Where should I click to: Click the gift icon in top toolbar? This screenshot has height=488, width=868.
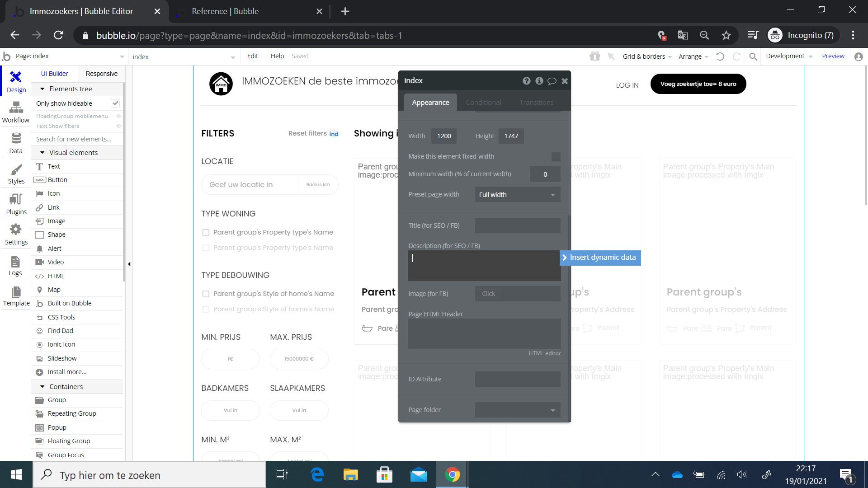[x=594, y=56]
